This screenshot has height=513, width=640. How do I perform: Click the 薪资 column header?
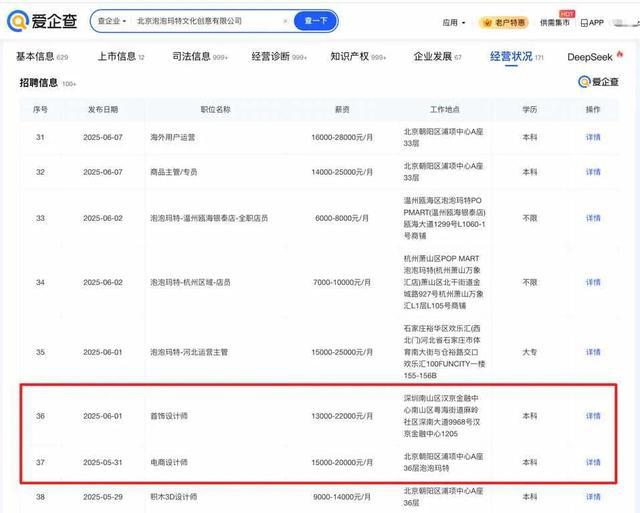pos(342,109)
